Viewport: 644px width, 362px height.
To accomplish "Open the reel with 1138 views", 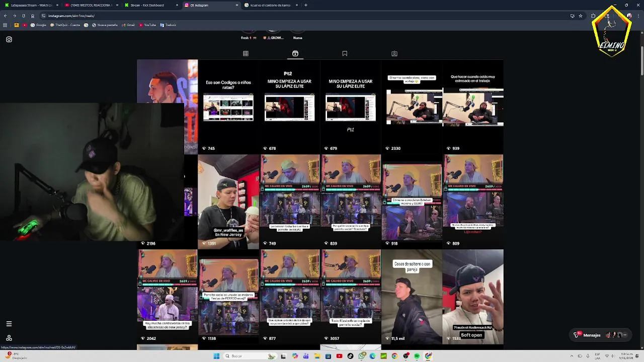I will [x=228, y=297].
